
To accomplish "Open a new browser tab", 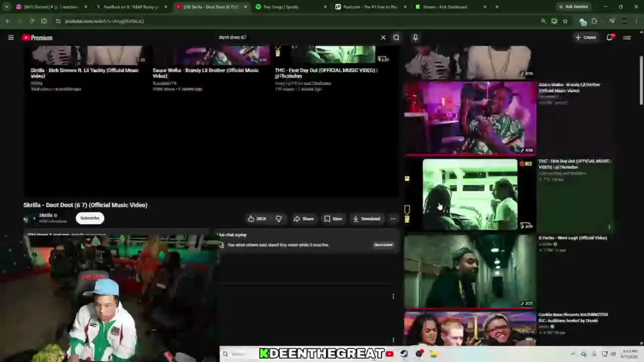I will 497,7.
